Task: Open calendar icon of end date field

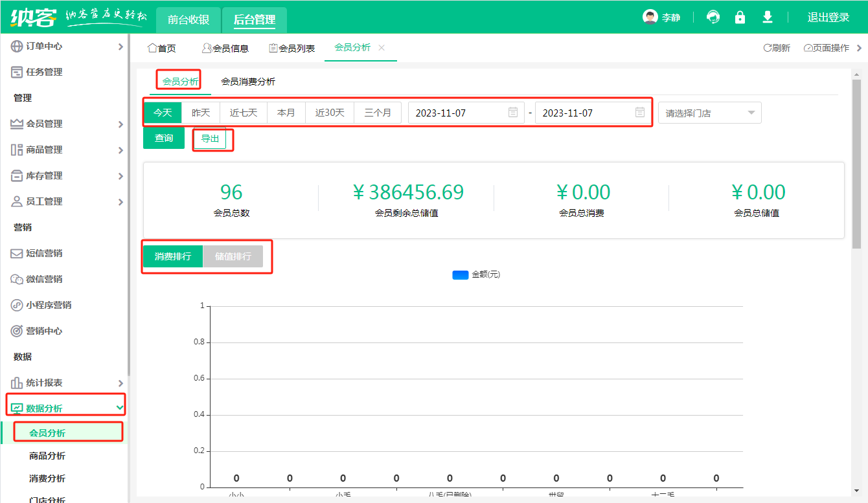Action: 640,113
